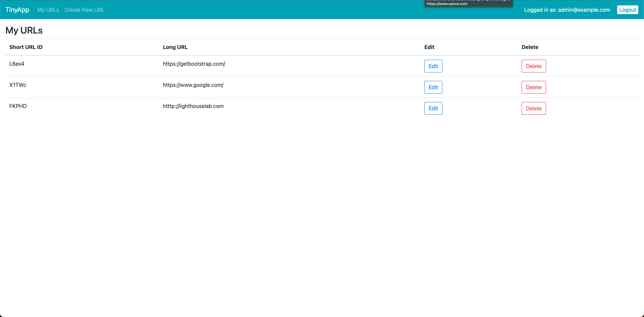Open the TinyApp brand link
This screenshot has height=317, width=644.
tap(17, 10)
